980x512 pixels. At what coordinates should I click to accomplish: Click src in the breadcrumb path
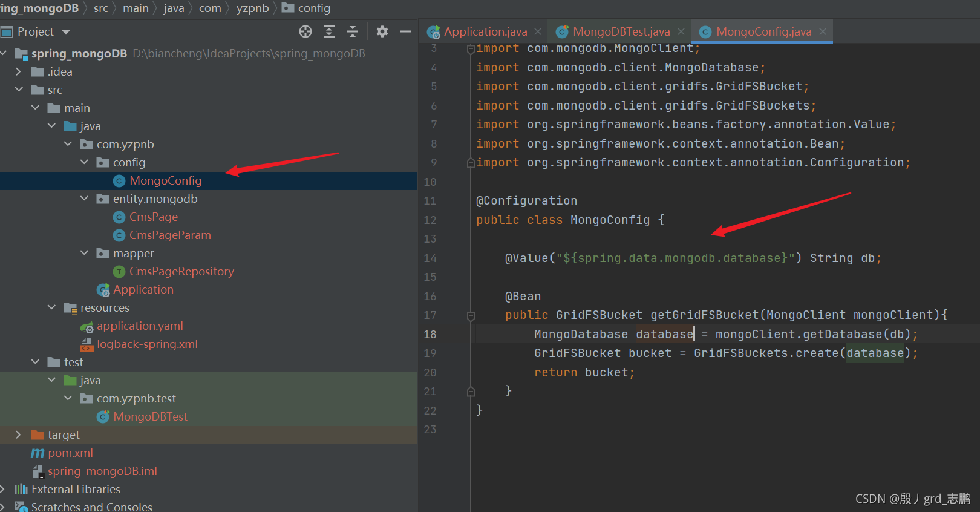coord(101,8)
